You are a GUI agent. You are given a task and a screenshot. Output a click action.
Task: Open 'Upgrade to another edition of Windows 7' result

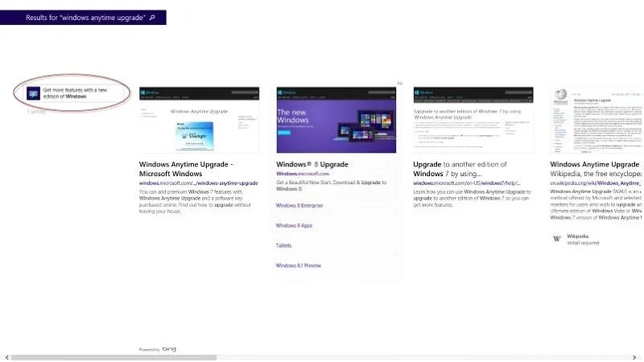coord(460,169)
